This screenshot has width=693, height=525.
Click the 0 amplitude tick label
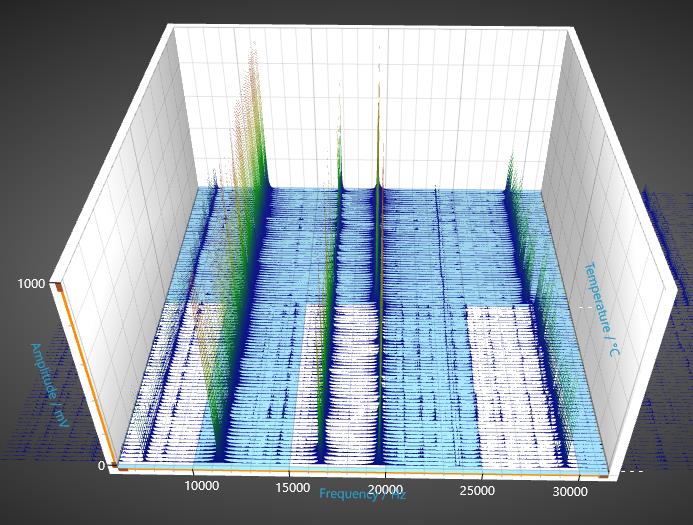click(x=102, y=465)
